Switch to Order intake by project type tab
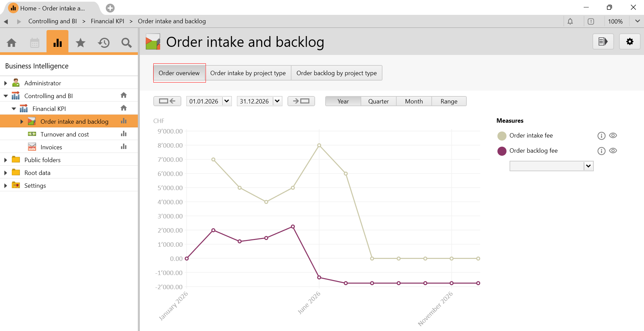Screen dimensions: 644x331 point(248,73)
